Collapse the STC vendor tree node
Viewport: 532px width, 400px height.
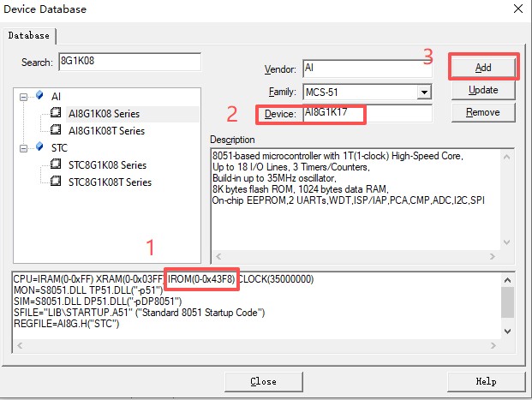[x=23, y=148]
